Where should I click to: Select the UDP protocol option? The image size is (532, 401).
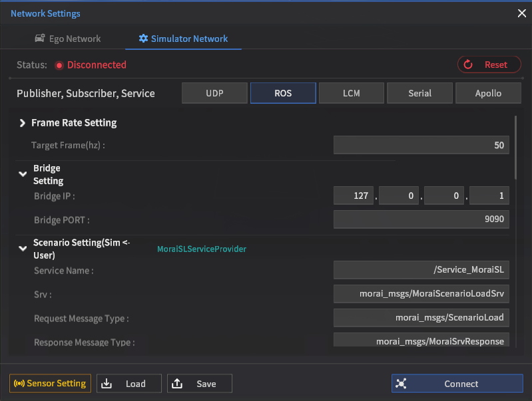214,93
